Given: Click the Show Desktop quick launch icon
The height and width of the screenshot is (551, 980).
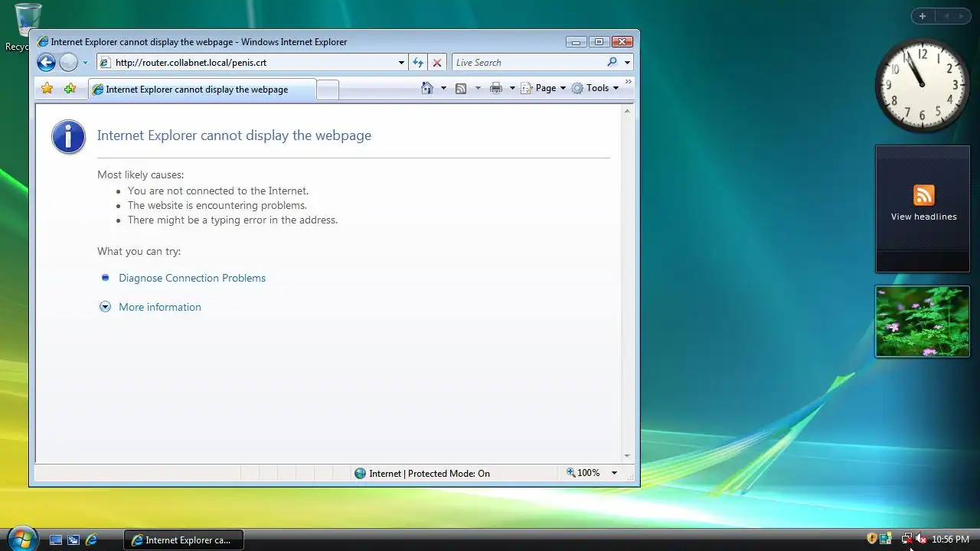Looking at the screenshot, I should [56, 540].
